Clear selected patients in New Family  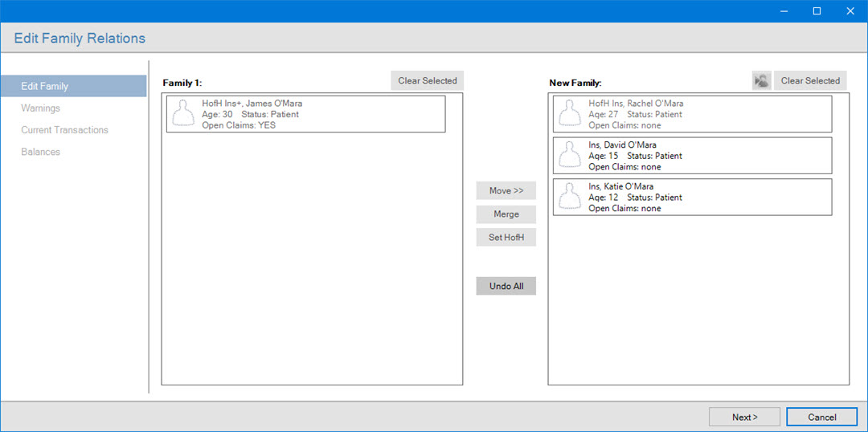pos(810,80)
